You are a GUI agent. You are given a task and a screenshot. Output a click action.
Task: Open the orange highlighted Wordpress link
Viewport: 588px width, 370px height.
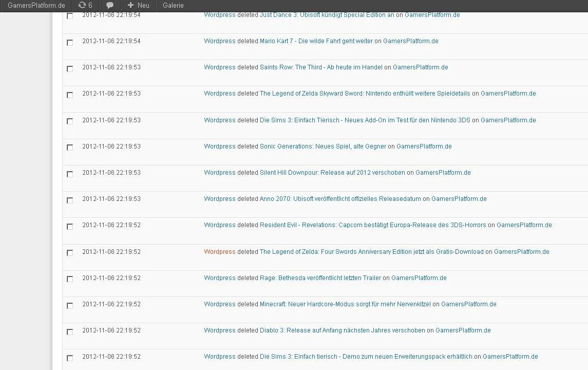(220, 251)
